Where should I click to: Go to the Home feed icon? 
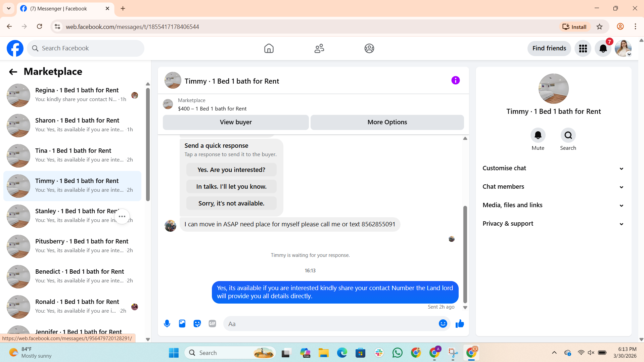[x=269, y=48]
